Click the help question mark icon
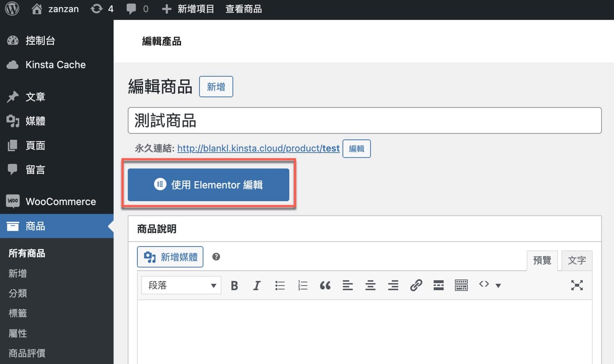Image resolution: width=614 pixels, height=364 pixels. point(216,257)
